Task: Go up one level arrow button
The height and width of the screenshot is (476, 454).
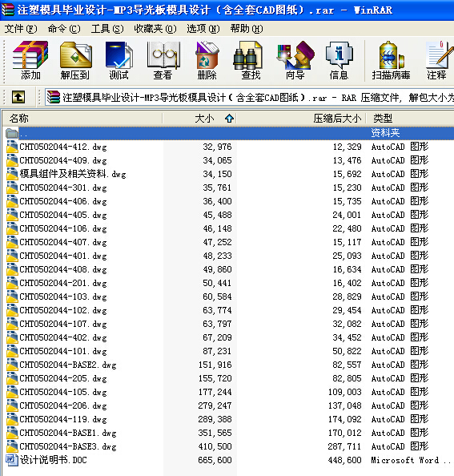Action: click(x=18, y=98)
